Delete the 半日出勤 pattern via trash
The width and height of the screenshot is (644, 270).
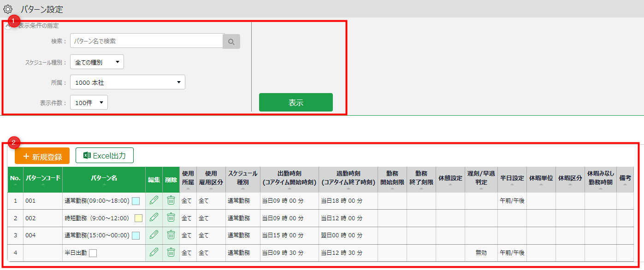pyautogui.click(x=171, y=252)
